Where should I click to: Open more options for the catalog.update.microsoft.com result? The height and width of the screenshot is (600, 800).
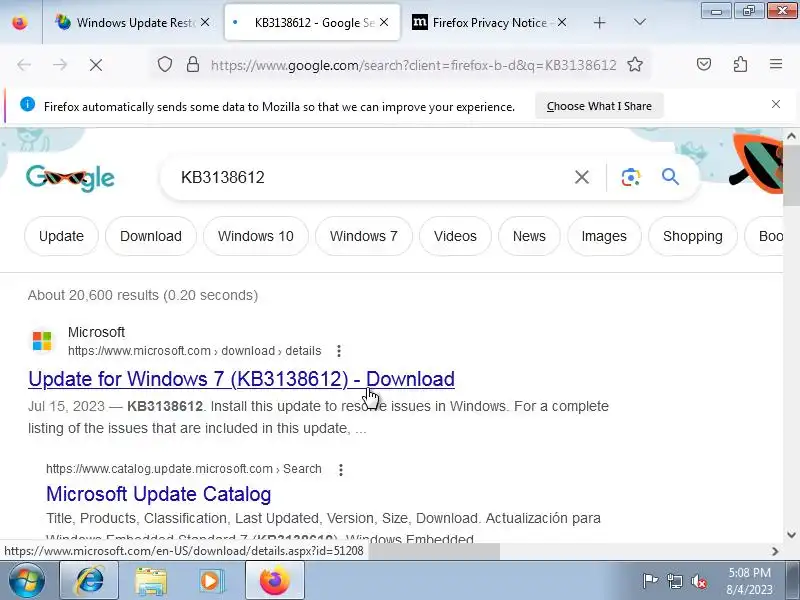tap(341, 469)
